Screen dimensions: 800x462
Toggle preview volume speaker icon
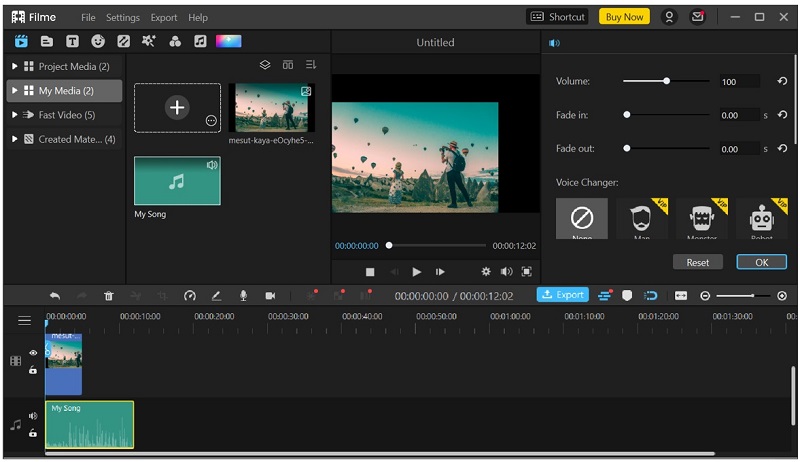point(506,272)
